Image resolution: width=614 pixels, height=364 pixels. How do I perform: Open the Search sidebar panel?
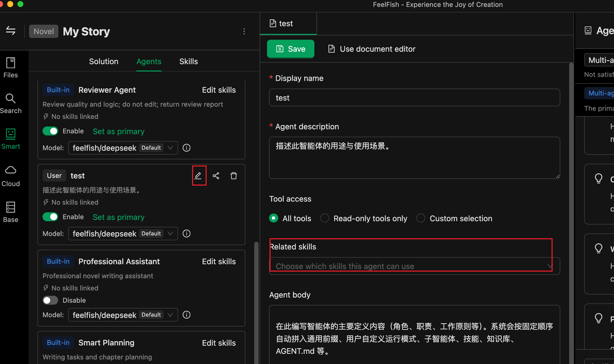(x=10, y=103)
